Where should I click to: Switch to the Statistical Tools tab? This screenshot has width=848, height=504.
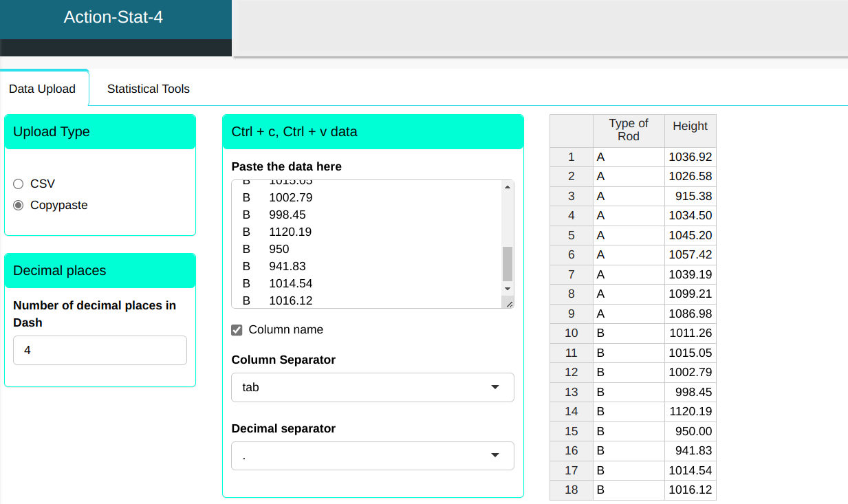click(x=148, y=89)
